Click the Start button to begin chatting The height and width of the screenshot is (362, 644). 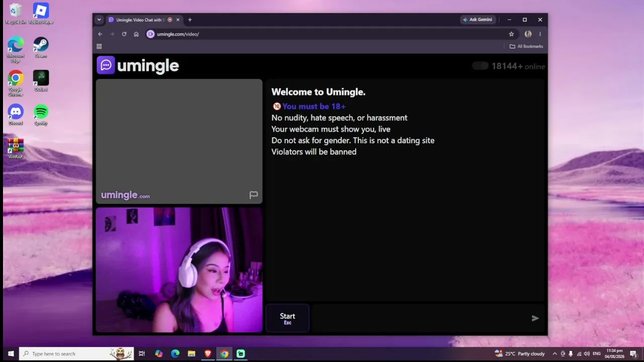[287, 318]
